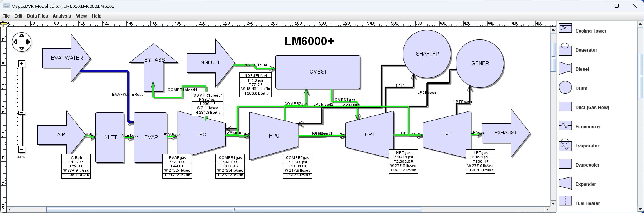Choose the Evaporator component icon

tap(565, 145)
